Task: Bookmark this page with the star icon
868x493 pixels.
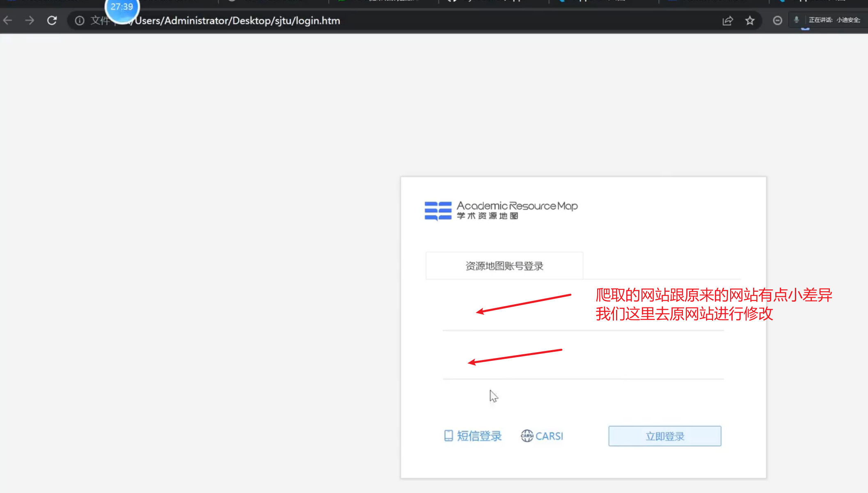Action: pyautogui.click(x=750, y=21)
